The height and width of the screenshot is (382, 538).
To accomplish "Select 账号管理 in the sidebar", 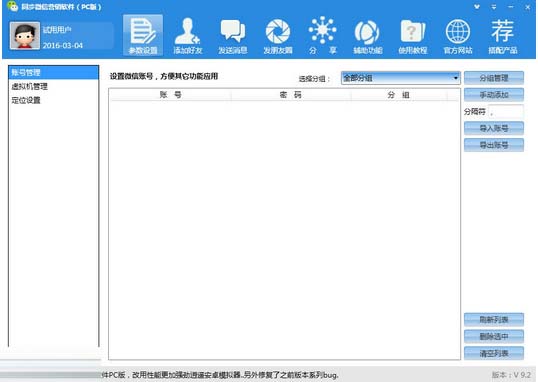I will click(x=54, y=72).
